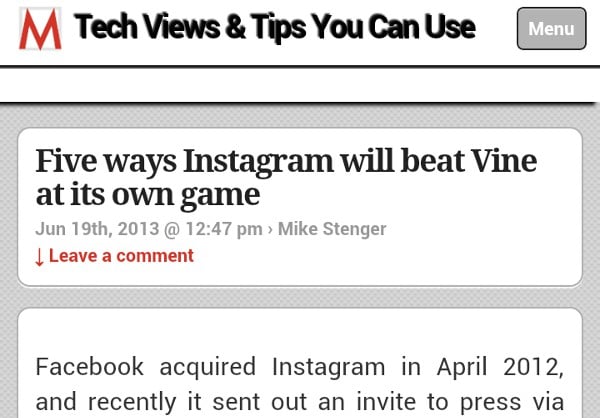Image resolution: width=600 pixels, height=418 pixels.
Task: Click the @ symbol in the byline
Action: pos(173,229)
